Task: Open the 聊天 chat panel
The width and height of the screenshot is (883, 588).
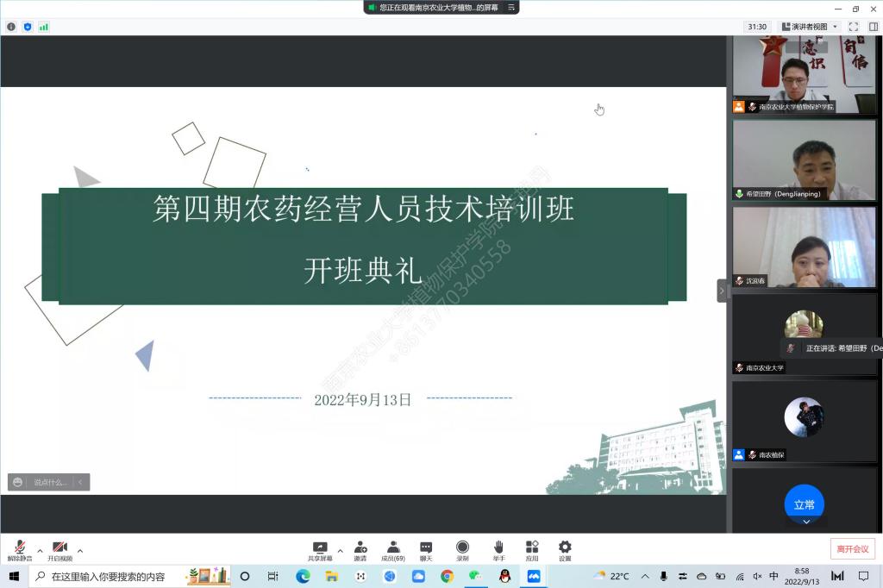Action: [426, 549]
